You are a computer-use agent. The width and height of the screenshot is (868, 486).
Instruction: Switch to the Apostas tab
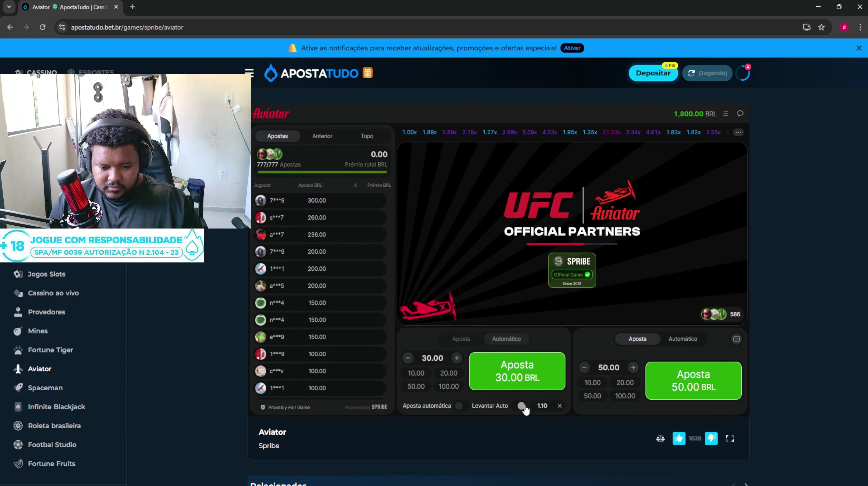(277, 136)
